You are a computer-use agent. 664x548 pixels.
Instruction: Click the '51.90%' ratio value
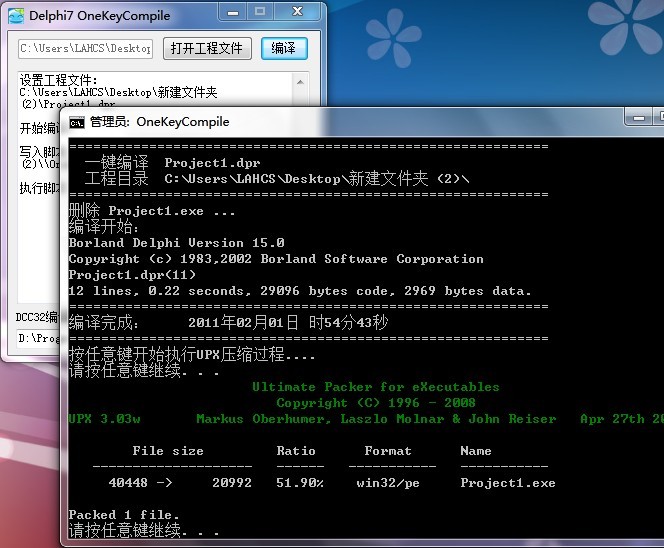coord(300,483)
